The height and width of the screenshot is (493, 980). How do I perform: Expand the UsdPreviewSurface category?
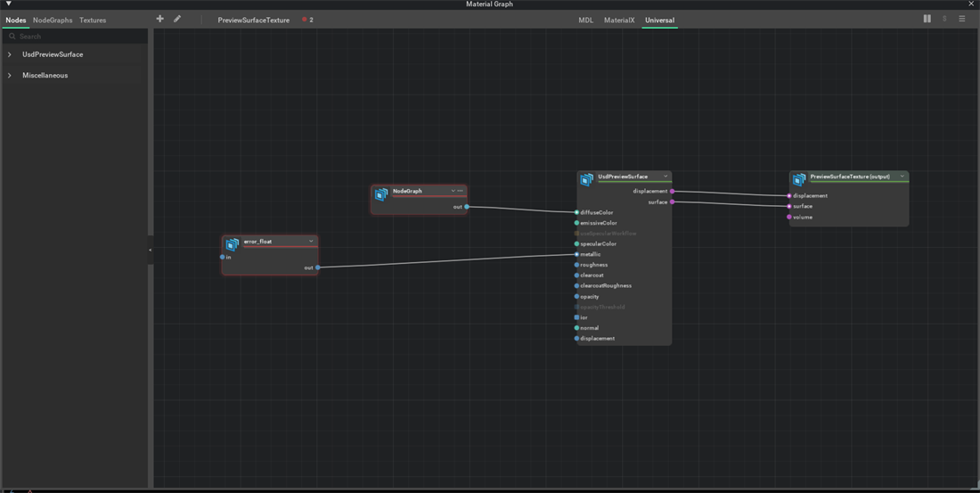point(10,54)
